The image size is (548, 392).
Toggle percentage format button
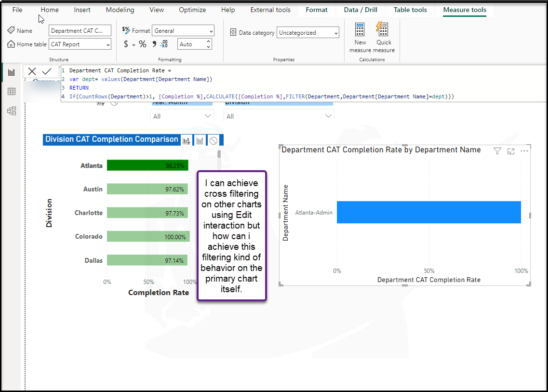click(x=143, y=44)
